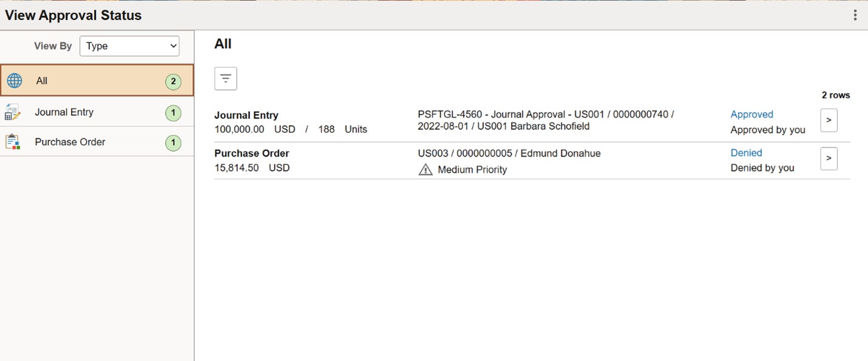Click the Journal Entry calculator icon

12,112
